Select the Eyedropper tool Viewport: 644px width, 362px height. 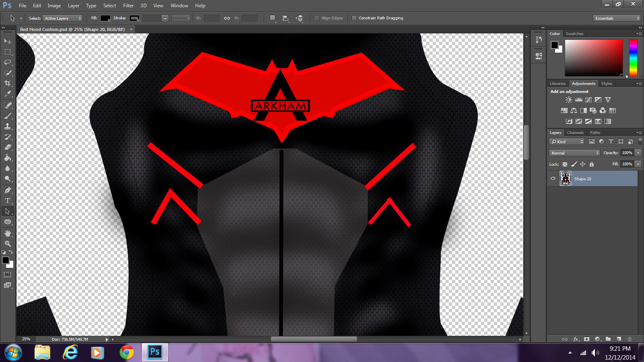tap(8, 94)
